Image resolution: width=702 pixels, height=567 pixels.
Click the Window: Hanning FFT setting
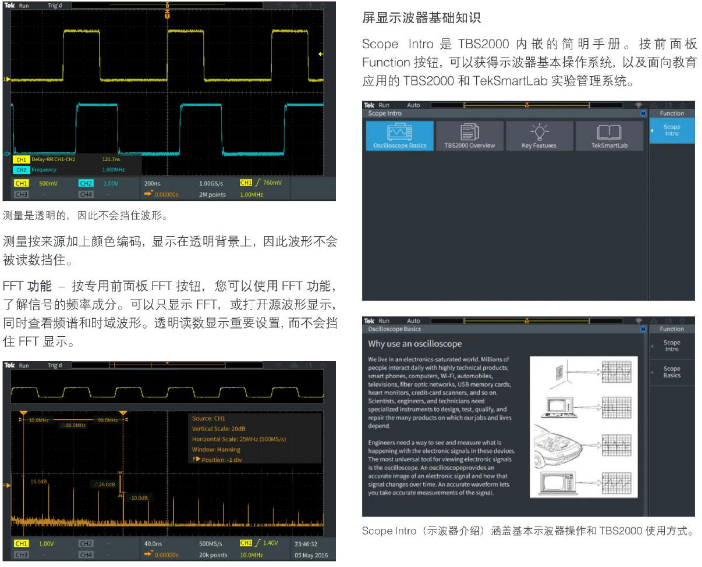tap(217, 449)
